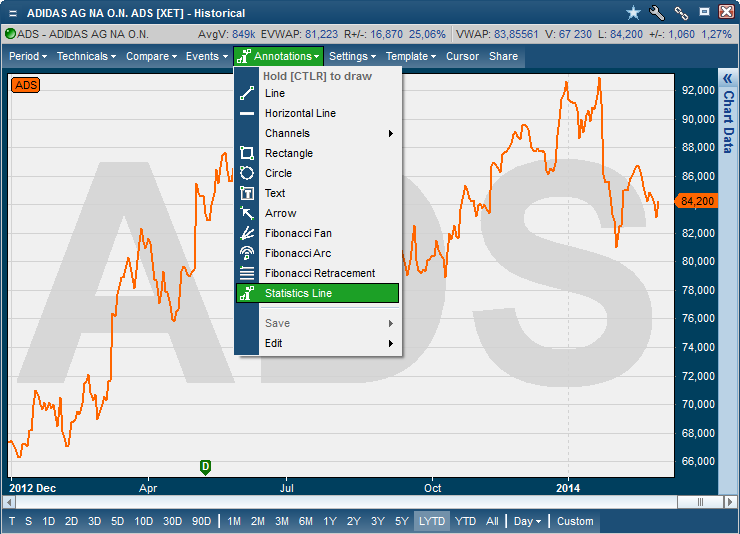Select the 10D time range
This screenshot has width=740, height=534.
pyautogui.click(x=143, y=521)
